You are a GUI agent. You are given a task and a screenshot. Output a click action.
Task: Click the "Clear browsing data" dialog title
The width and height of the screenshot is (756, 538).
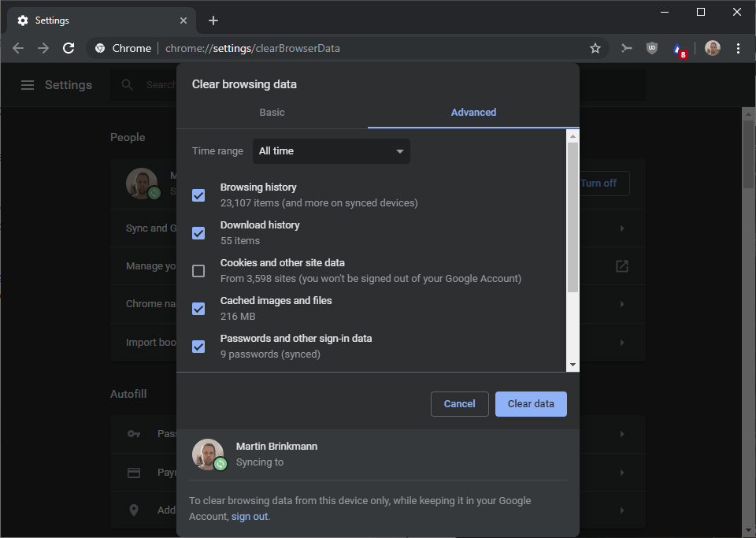pyautogui.click(x=244, y=84)
